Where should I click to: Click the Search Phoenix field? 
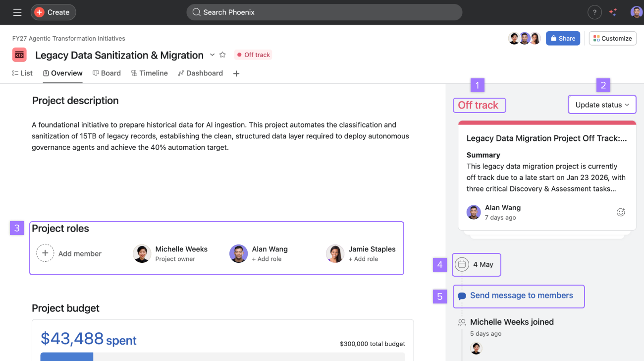(x=324, y=12)
